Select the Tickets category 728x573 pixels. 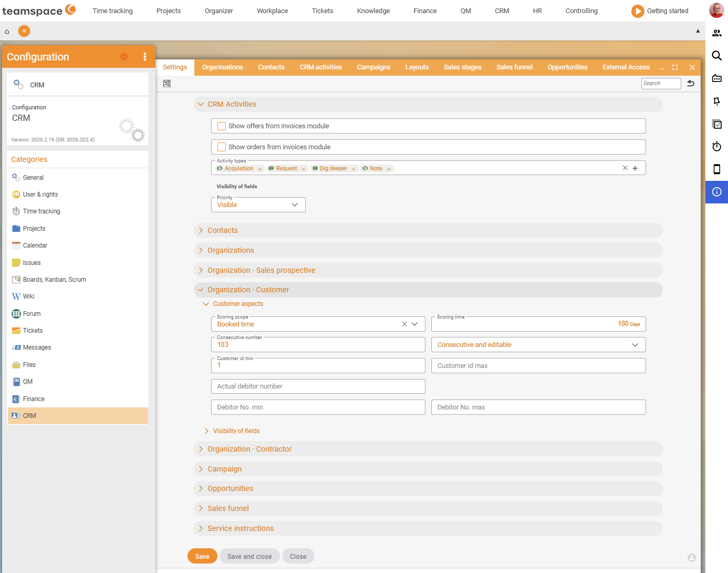78,331
